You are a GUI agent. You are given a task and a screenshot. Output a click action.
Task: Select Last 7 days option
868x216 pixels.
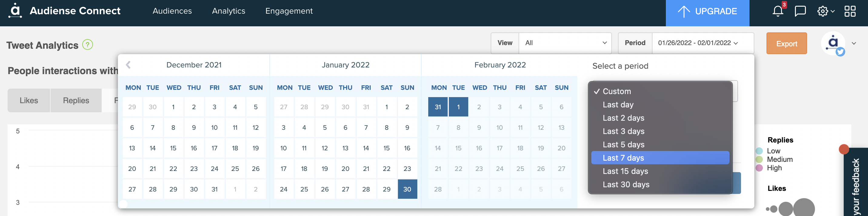point(660,158)
